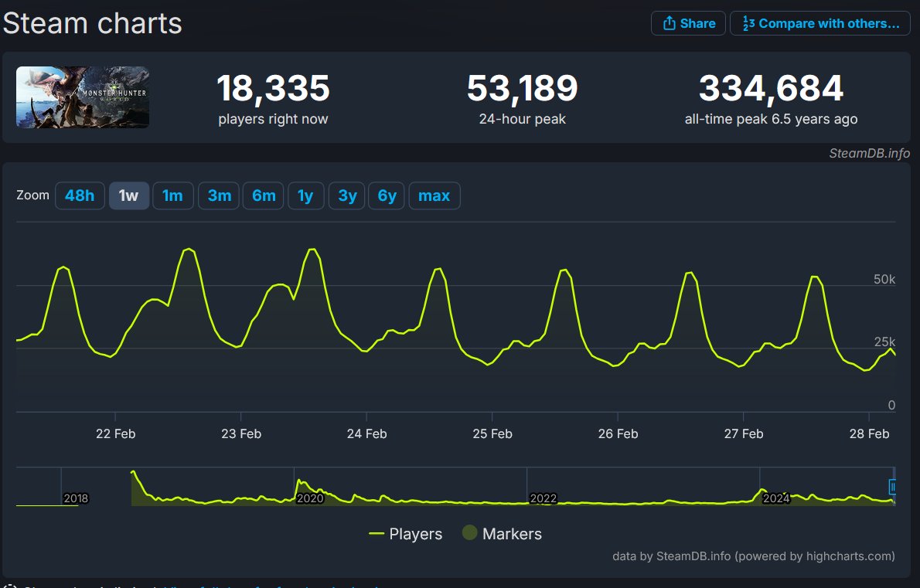Zoom the chart to 3y
Viewport: 920px width, 588px height.
point(347,195)
